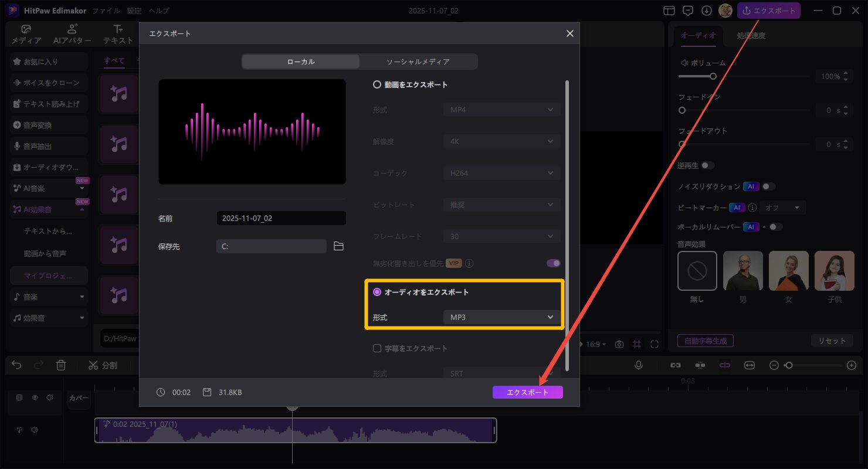Switch to the ソーシャルメディア tab
Image resolution: width=868 pixels, height=469 pixels.
pyautogui.click(x=419, y=61)
